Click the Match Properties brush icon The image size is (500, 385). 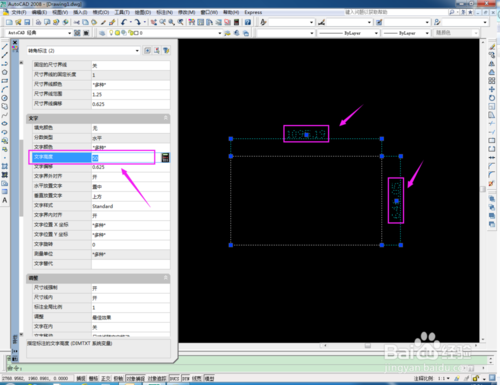[x=112, y=22]
